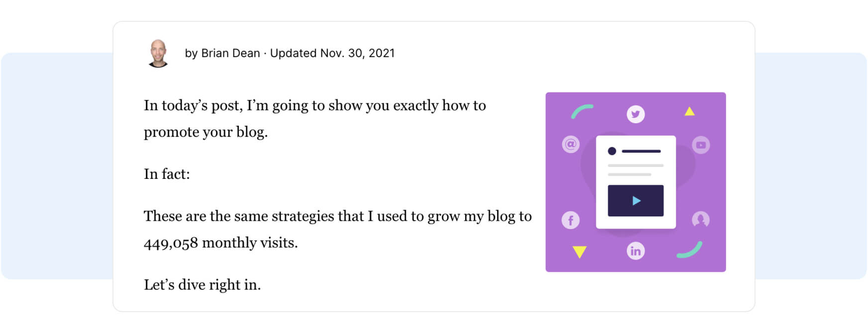The width and height of the screenshot is (868, 332).
Task: Open the Brian Dean author name
Action: [x=230, y=53]
